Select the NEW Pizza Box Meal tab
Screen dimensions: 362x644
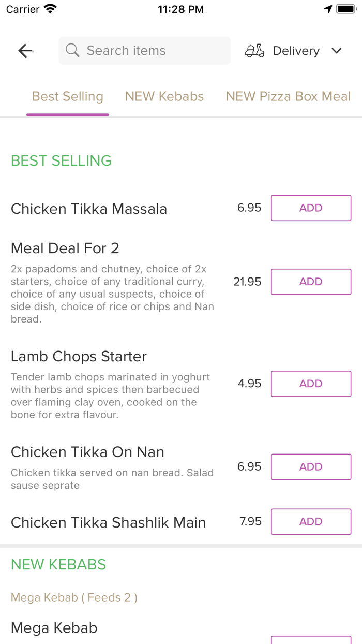pos(288,97)
